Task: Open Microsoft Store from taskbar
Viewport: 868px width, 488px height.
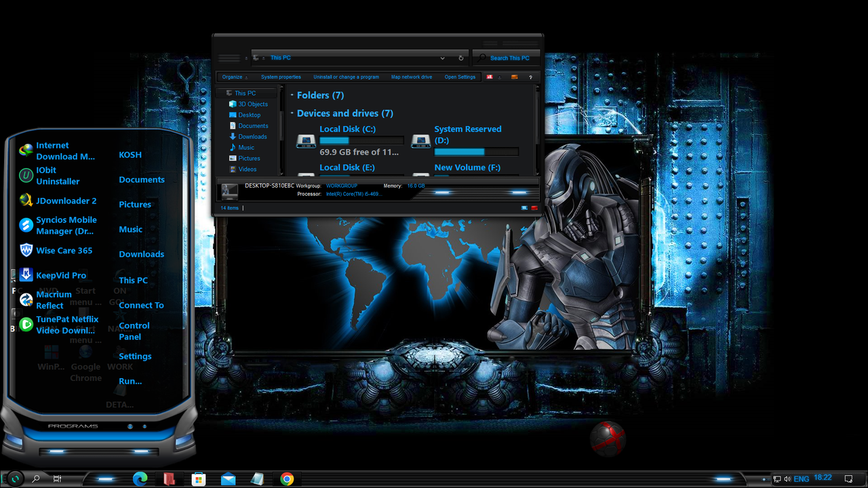Action: [x=199, y=479]
